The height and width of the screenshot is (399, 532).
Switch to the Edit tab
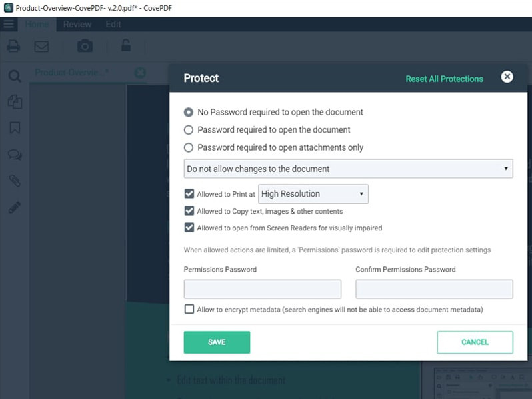[x=113, y=25]
